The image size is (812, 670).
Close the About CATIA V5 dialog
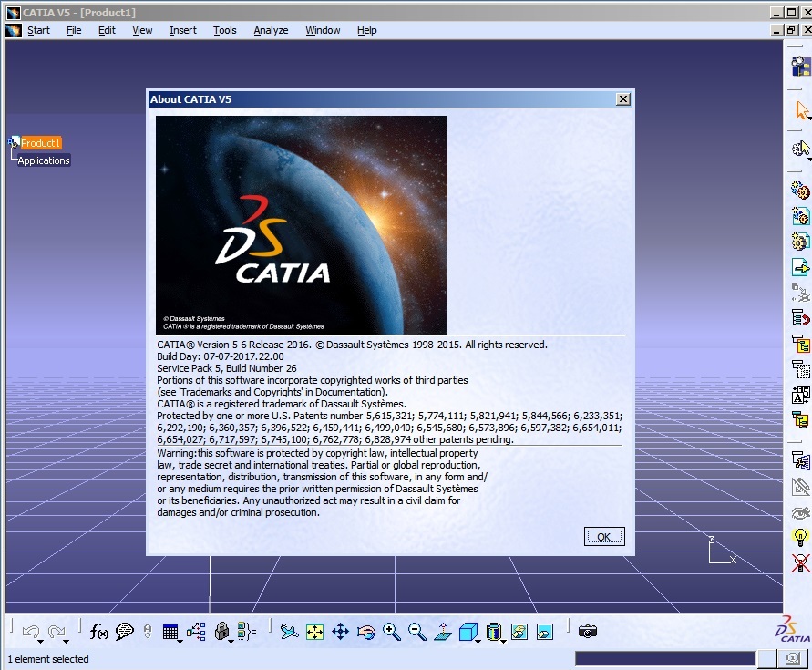(623, 99)
